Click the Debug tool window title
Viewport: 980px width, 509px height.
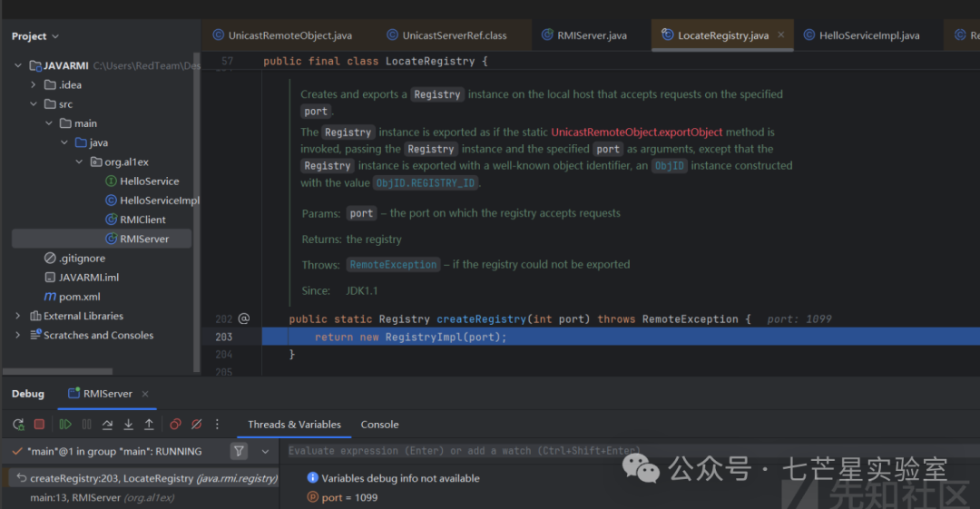pyautogui.click(x=28, y=394)
